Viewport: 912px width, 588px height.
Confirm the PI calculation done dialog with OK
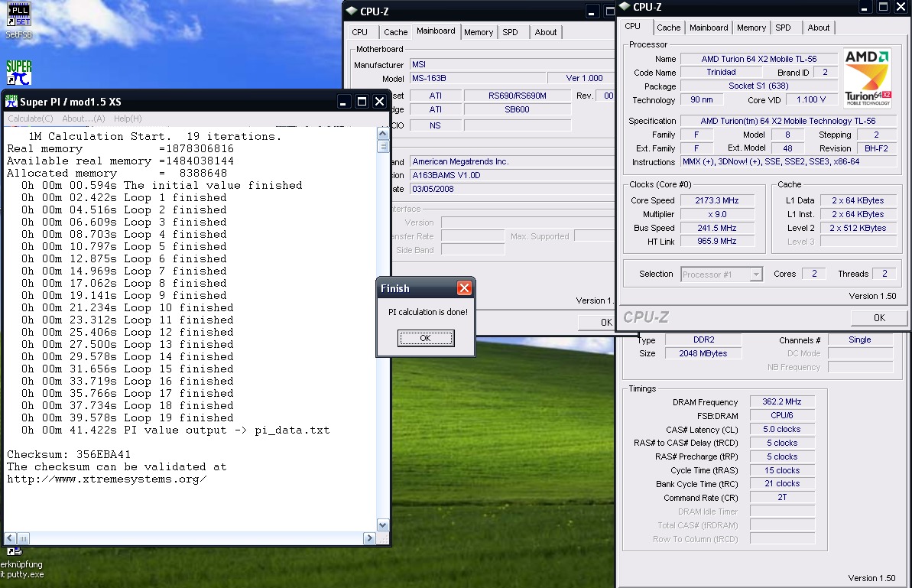pos(426,338)
